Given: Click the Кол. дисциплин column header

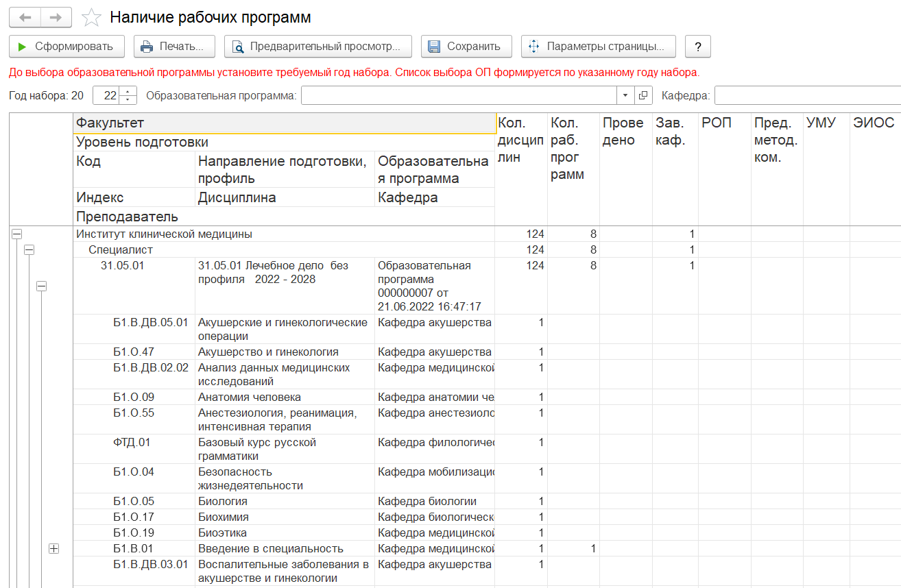Looking at the screenshot, I should (x=521, y=169).
